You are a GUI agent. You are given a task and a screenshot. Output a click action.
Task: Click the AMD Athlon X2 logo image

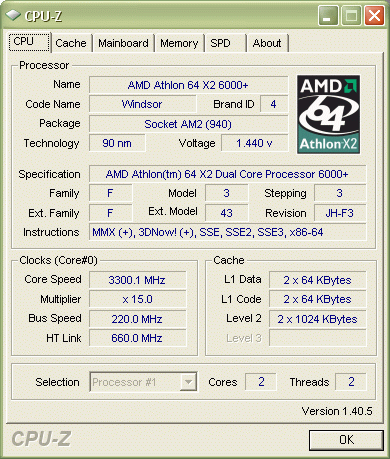[328, 114]
